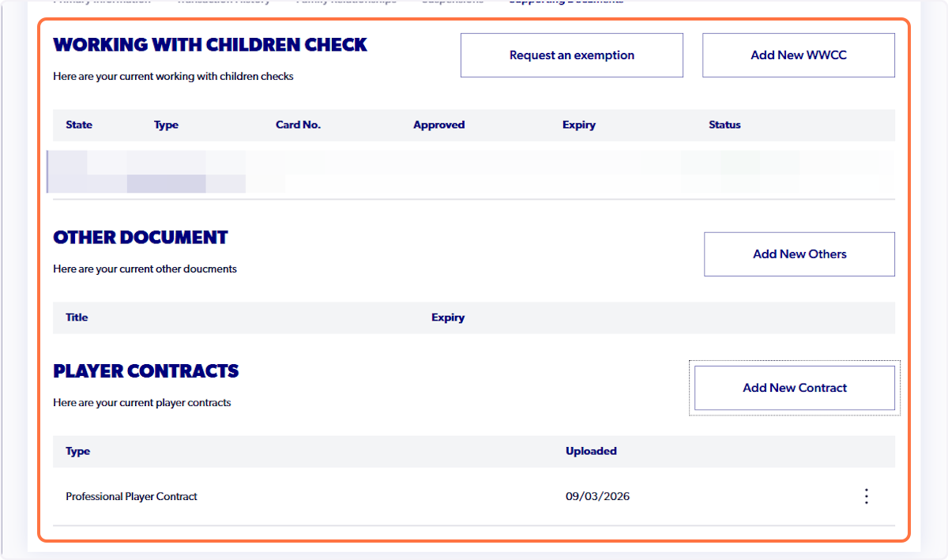Click the Add New WWCC button

[798, 54]
